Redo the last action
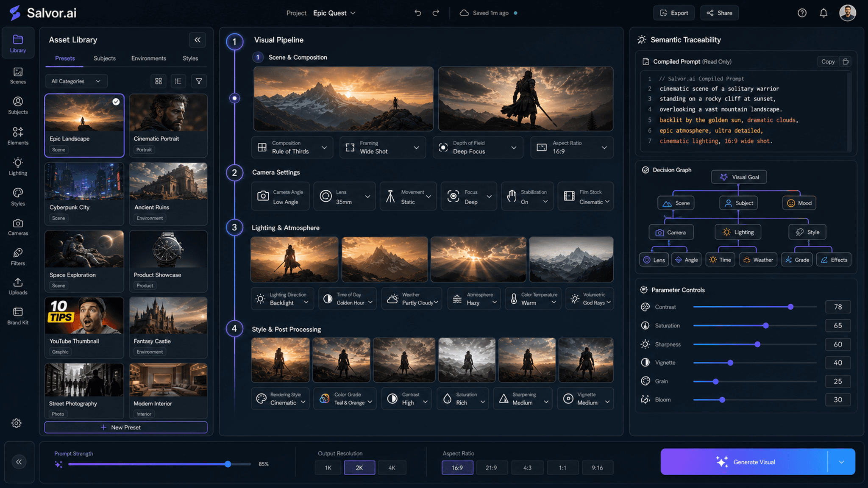 (x=436, y=13)
